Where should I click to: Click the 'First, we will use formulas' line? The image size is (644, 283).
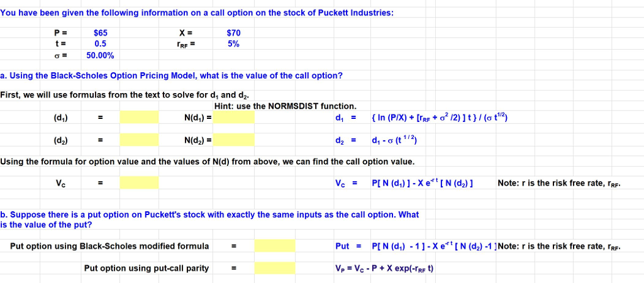click(x=125, y=96)
